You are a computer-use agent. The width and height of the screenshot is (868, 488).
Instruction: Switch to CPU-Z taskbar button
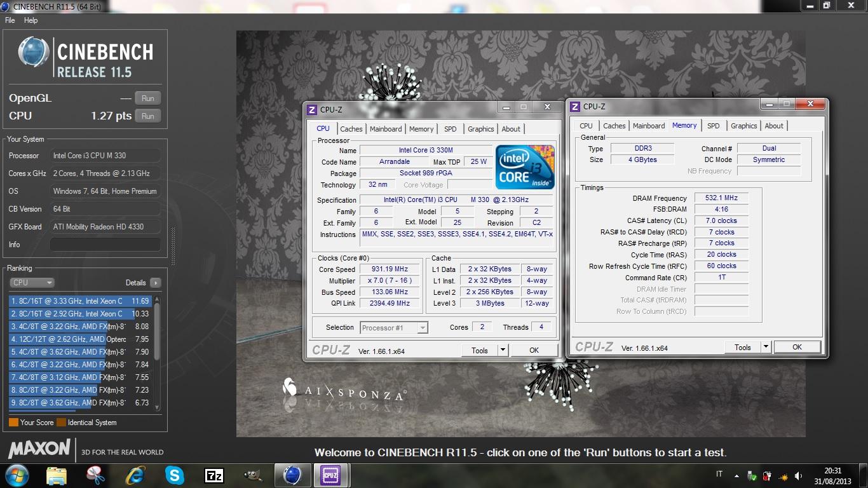(x=330, y=475)
